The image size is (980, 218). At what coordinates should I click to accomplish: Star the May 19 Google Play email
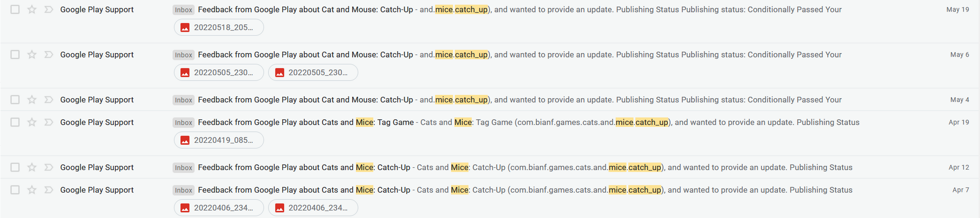(x=32, y=10)
